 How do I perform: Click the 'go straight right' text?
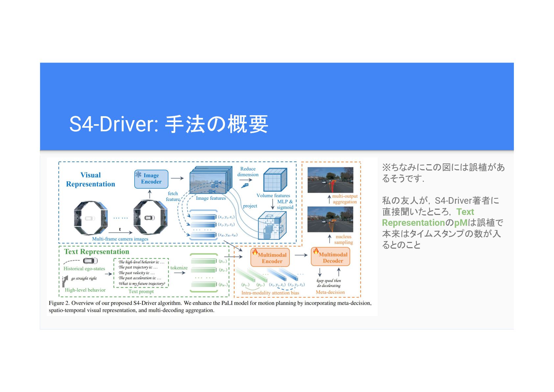point(84,278)
